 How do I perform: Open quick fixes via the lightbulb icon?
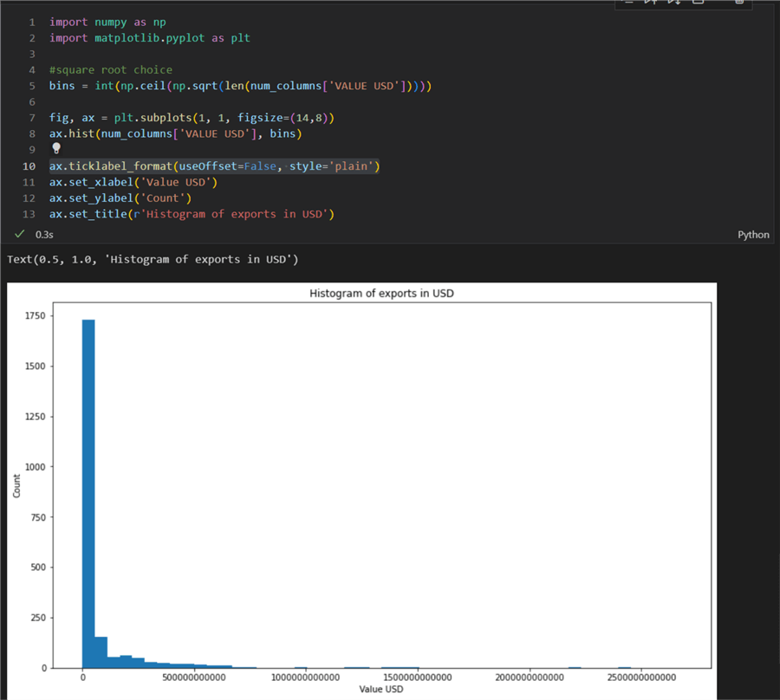point(55,148)
